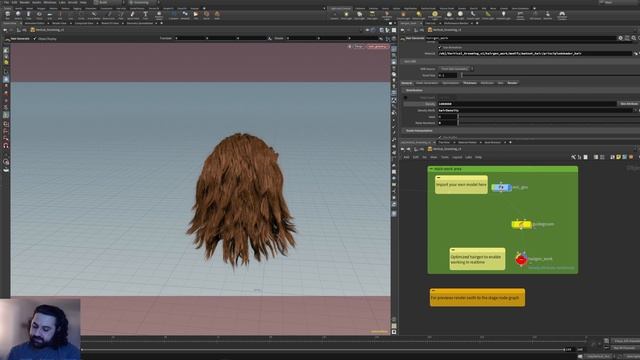Select the Platonic Solids shelf tool
640x360 pixels.
[x=159, y=15]
